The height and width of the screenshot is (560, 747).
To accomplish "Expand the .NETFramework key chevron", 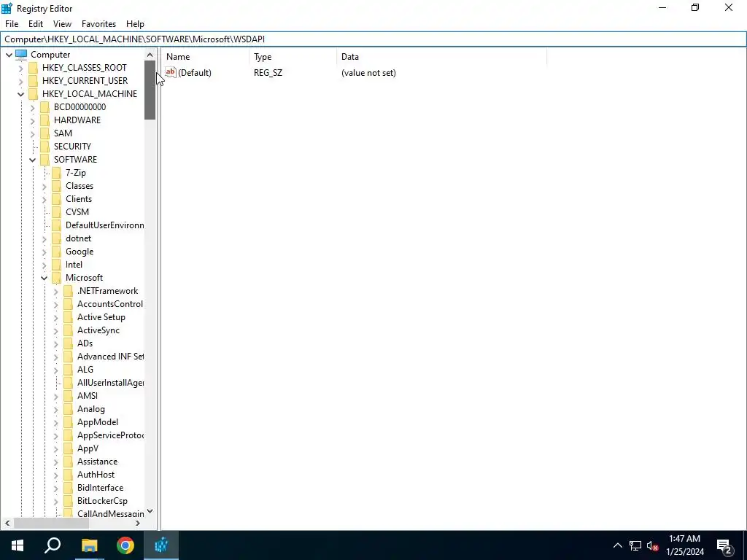I will [55, 292].
